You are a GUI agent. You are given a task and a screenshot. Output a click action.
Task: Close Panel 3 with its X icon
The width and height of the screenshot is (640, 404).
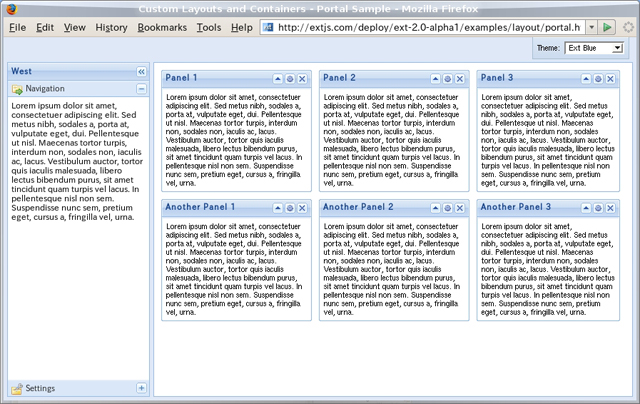pos(610,79)
